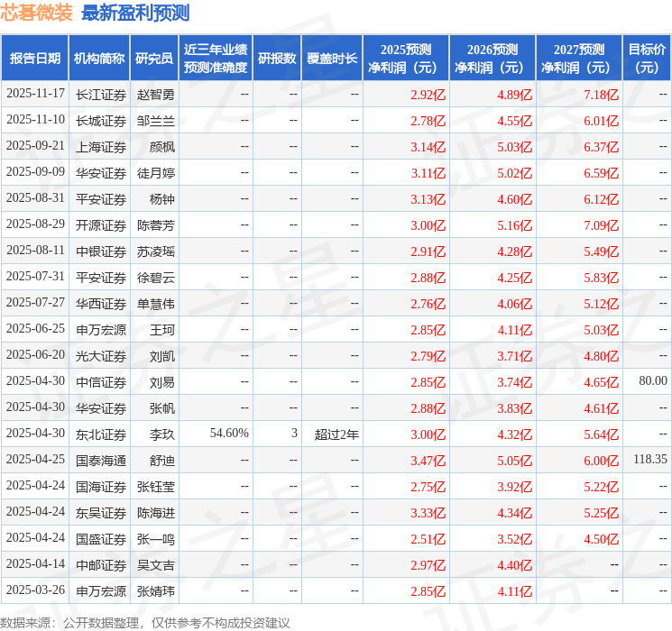Click the 目标价(元) column header
Image resolution: width=672 pixels, height=631 pixels.
point(647,59)
